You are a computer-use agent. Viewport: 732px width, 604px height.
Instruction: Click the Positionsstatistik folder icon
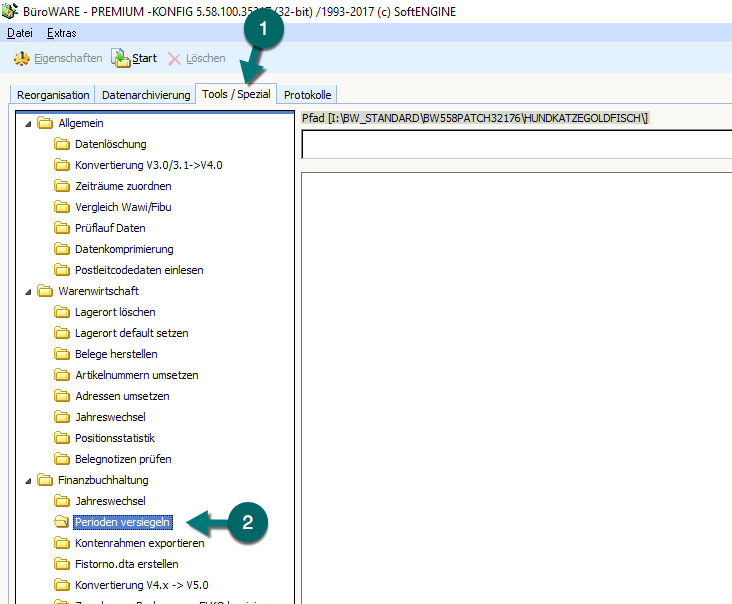click(62, 438)
